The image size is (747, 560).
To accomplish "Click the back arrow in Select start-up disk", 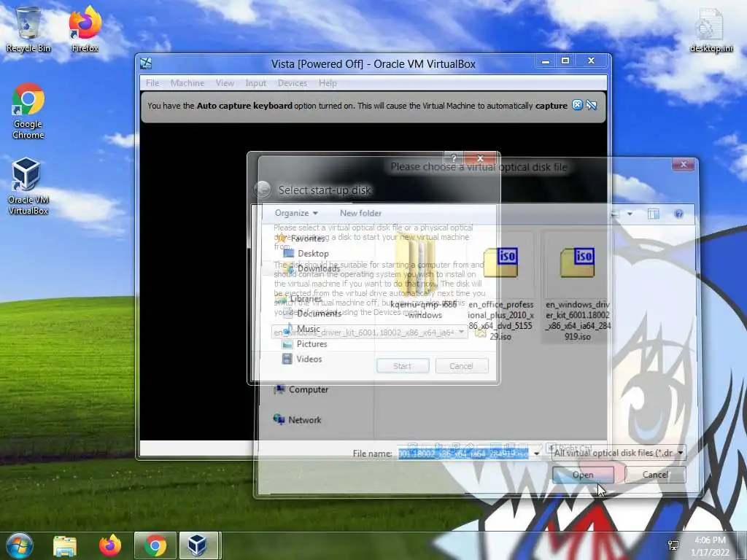I will (263, 190).
